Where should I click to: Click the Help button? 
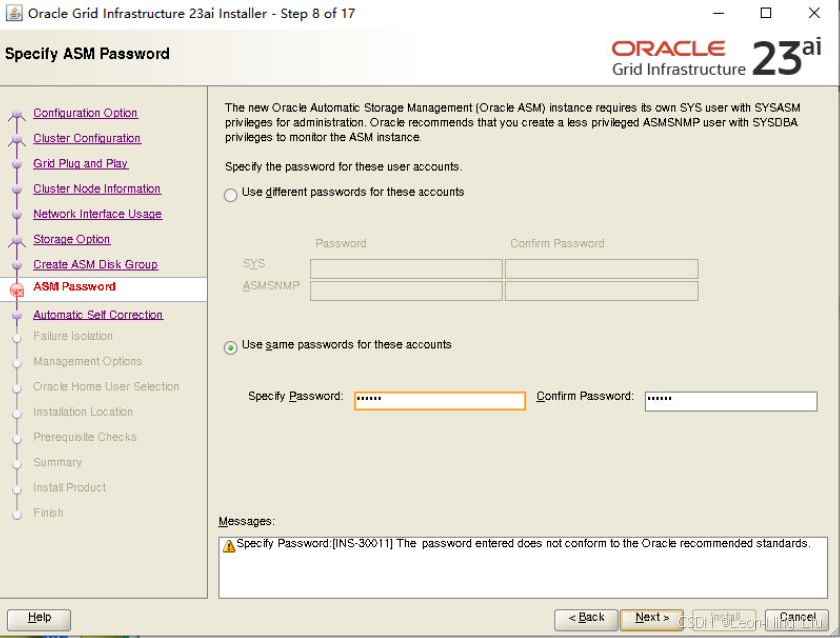(39, 618)
